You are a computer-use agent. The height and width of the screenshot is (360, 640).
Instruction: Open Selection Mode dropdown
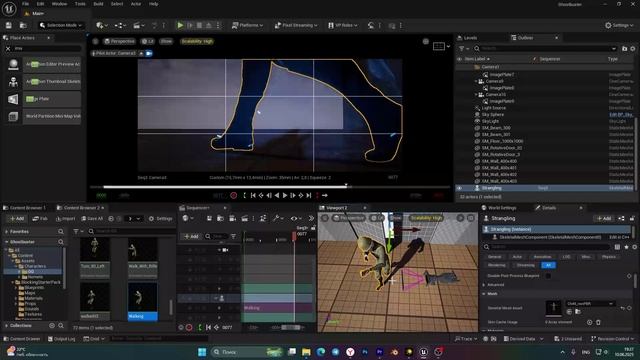click(61, 25)
